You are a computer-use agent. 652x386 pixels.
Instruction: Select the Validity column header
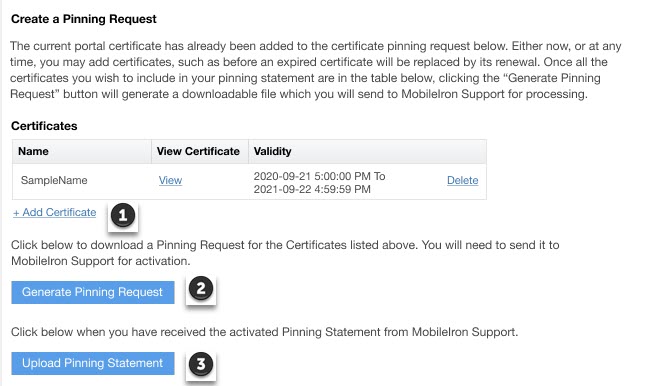coord(367,151)
